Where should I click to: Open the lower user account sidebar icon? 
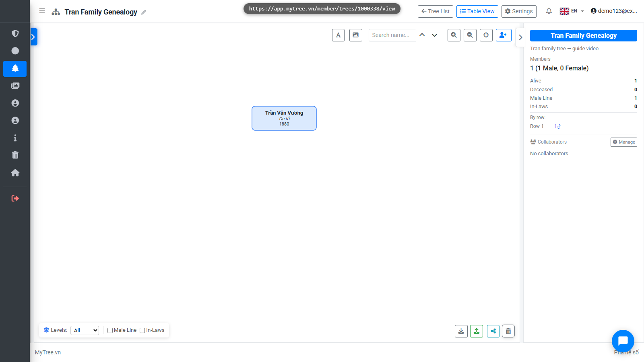(x=15, y=121)
